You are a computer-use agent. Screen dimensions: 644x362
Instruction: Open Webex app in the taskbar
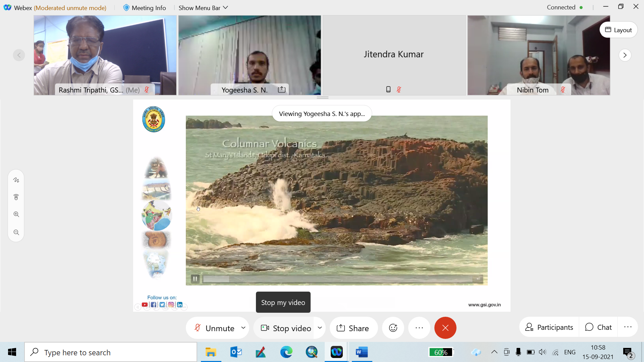click(336, 352)
